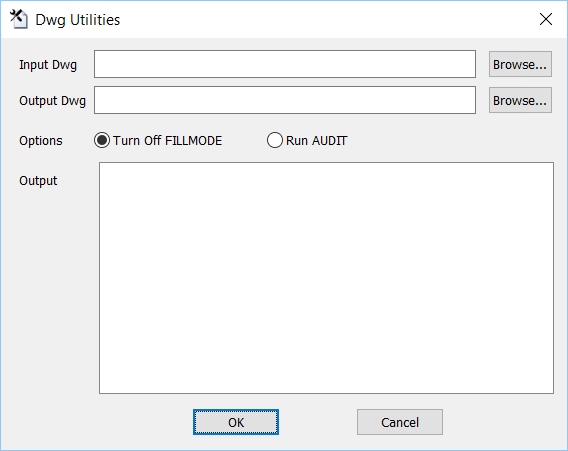Click empty dialog space between OK and Cancel
This screenshot has width=568, height=451.
coord(318,422)
